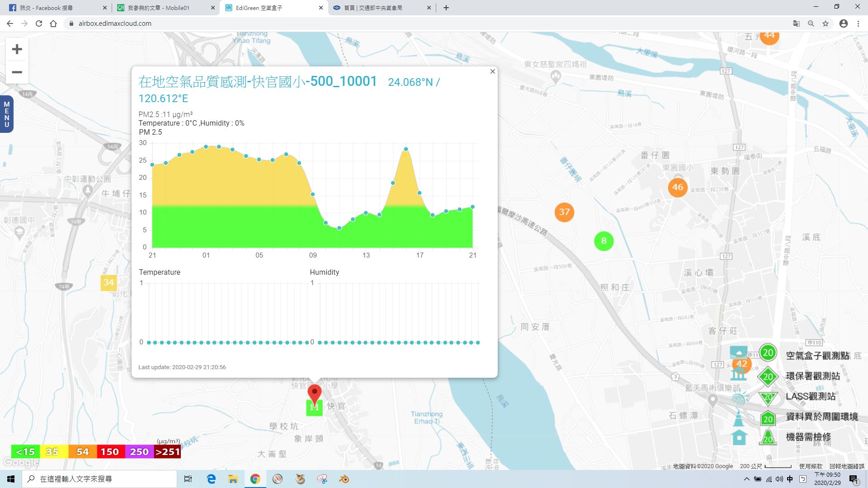Toggle the airbox sensor layer icon

point(739,352)
